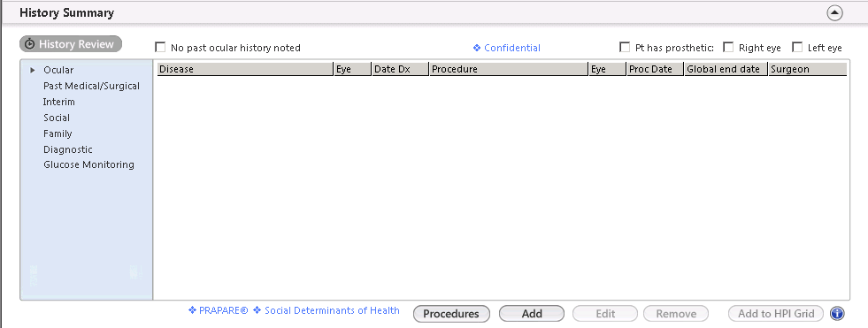Check No past ocular history noted
The height and width of the screenshot is (328, 868).
(160, 48)
